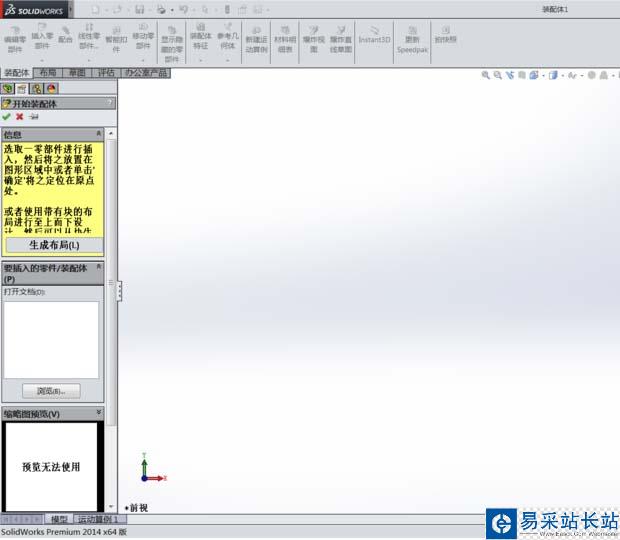Click the help icon on 开始装配体 header
Image resolution: width=620 pixels, height=540 pixels.
[x=110, y=103]
